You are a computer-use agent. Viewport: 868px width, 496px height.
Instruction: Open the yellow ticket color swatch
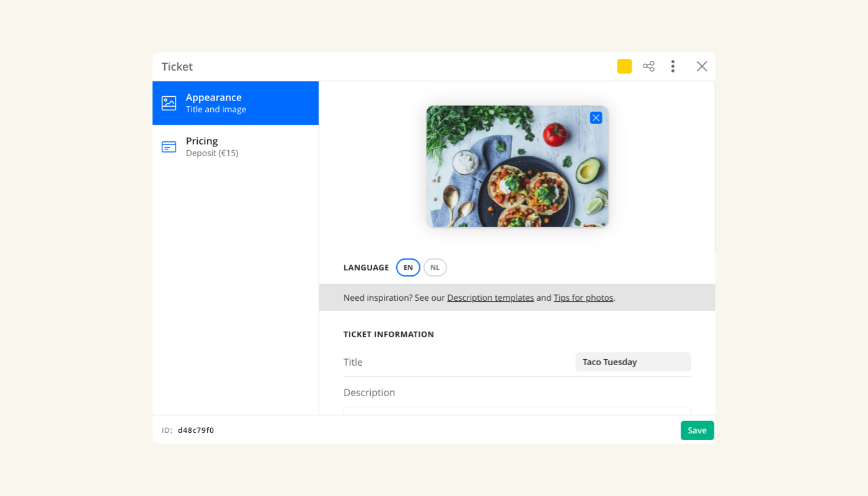(x=624, y=66)
